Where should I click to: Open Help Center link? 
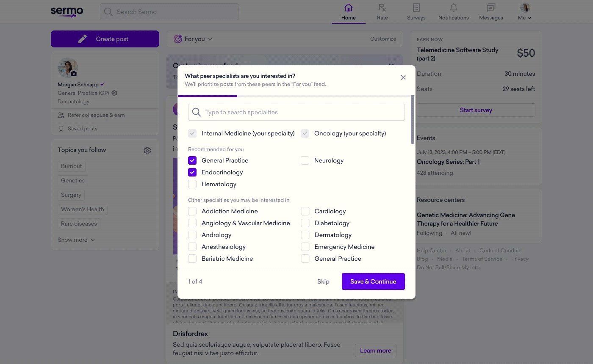pos(432,251)
